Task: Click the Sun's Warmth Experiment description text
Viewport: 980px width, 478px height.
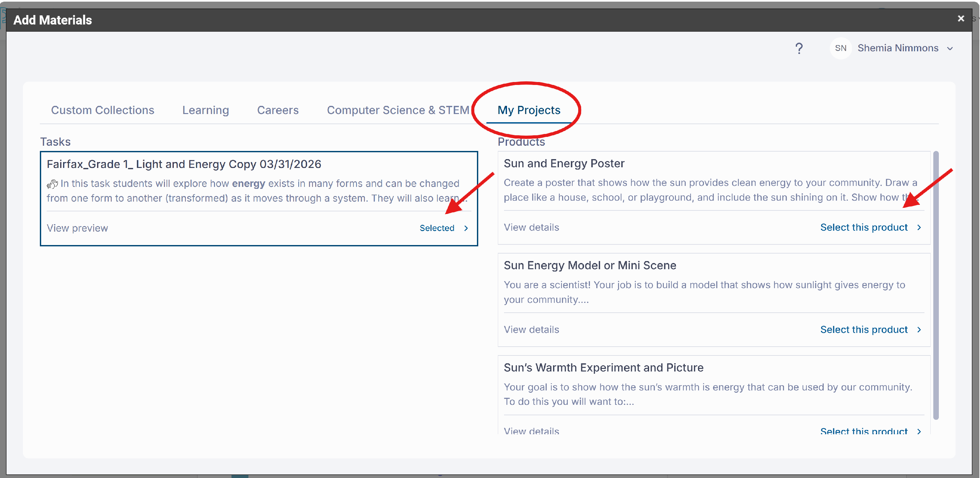Action: click(708, 394)
